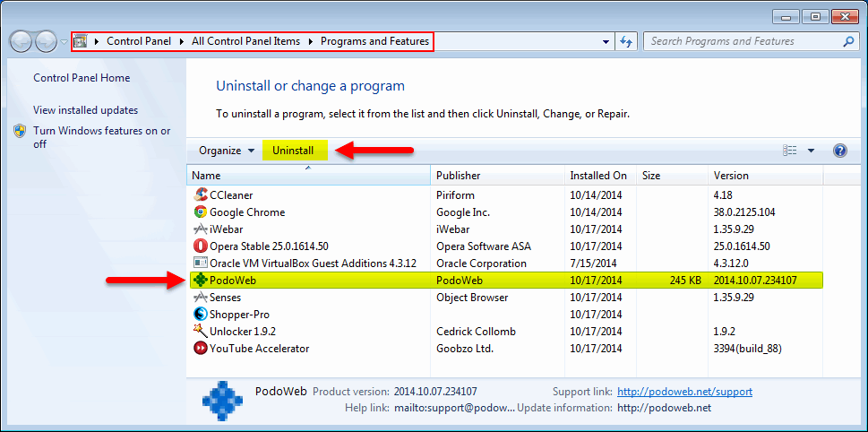Select Oracle VM VirtualBox Guest Additions 4.3.12
The height and width of the screenshot is (432, 868).
(x=313, y=264)
